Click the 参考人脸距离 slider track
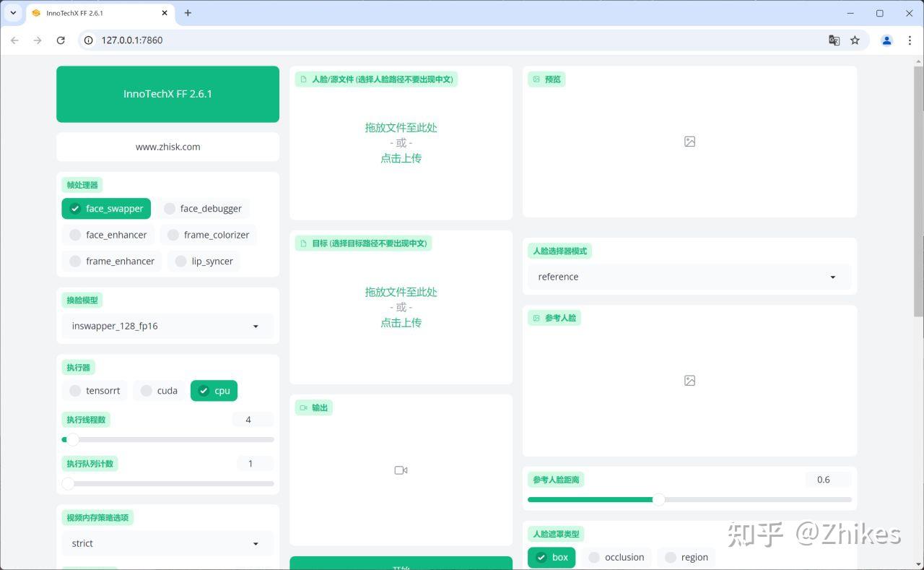The height and width of the screenshot is (570, 924). (689, 499)
